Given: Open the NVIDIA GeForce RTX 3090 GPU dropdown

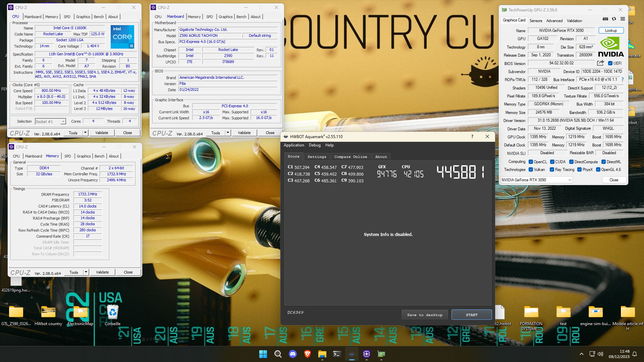Looking at the screenshot, I should pos(536,180).
